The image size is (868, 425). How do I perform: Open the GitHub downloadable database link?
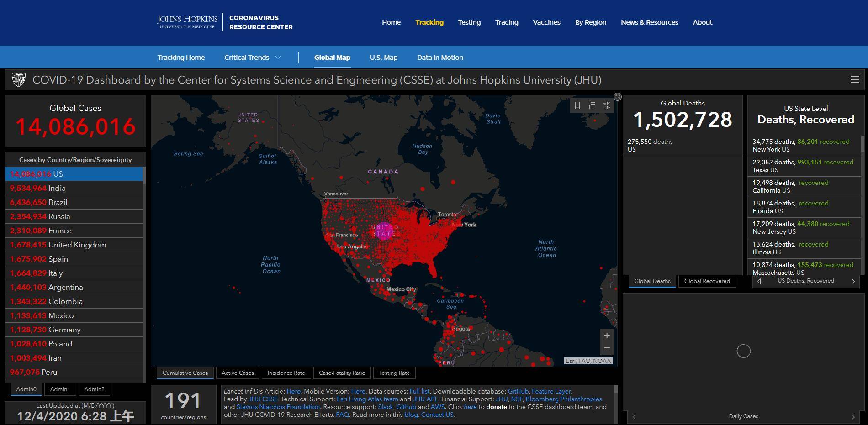[518, 391]
